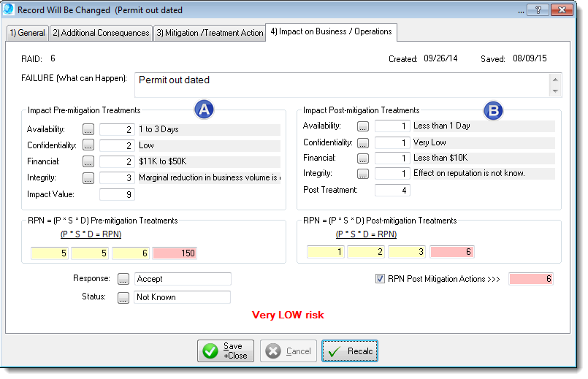The width and height of the screenshot is (588, 379).
Task: Open the Additional Consequences tab
Action: 101,33
